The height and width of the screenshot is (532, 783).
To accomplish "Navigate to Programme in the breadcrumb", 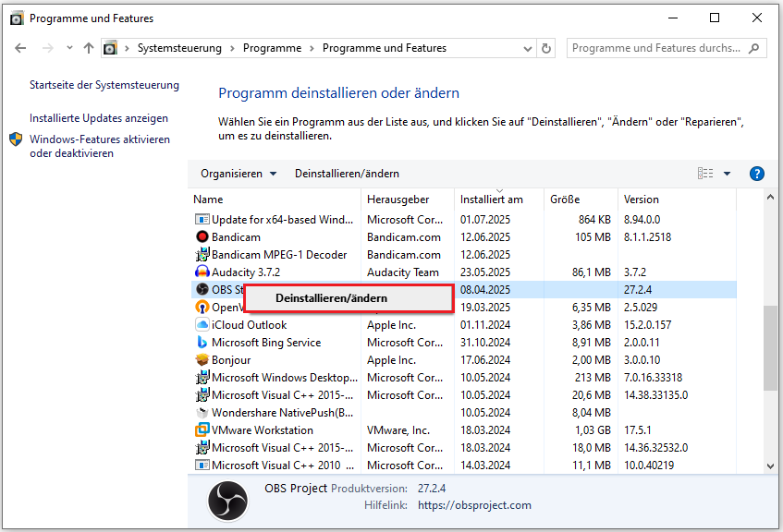I will pyautogui.click(x=272, y=48).
